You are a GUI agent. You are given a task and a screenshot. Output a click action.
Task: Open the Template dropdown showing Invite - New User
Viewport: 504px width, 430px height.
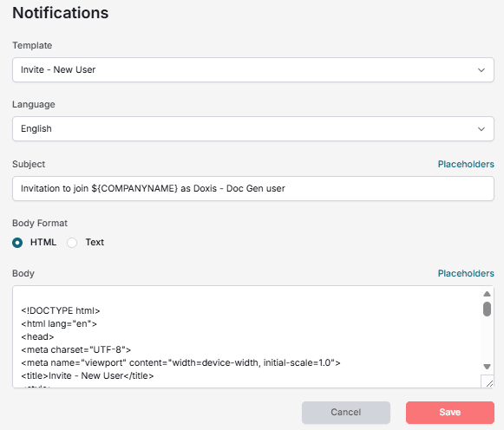point(253,69)
